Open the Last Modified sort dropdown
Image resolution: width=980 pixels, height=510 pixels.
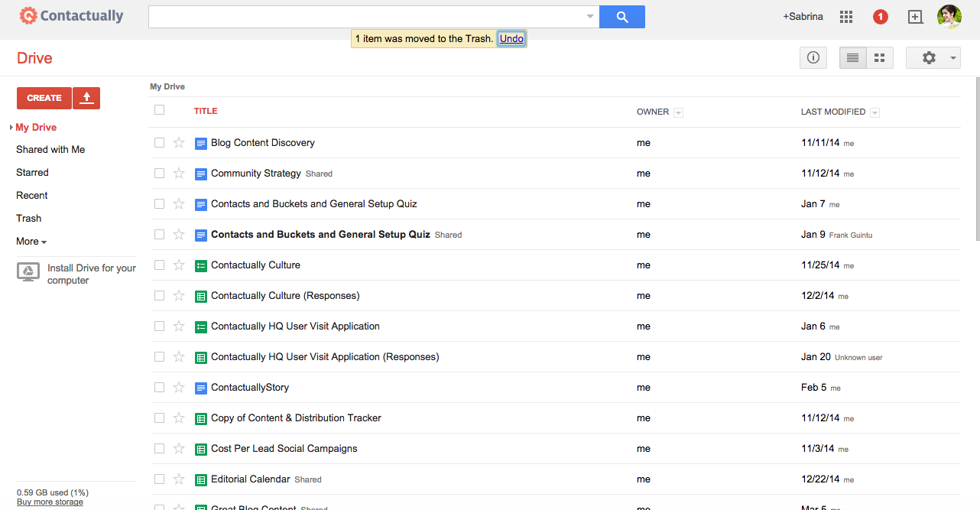click(x=875, y=112)
